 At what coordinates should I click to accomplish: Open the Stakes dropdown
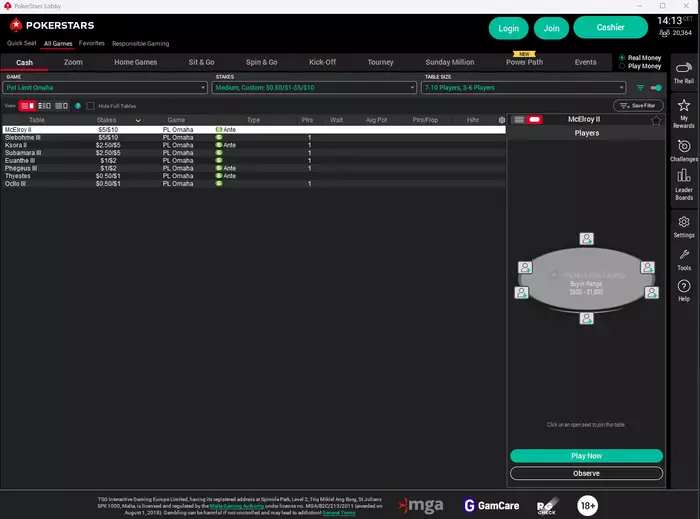pos(314,87)
